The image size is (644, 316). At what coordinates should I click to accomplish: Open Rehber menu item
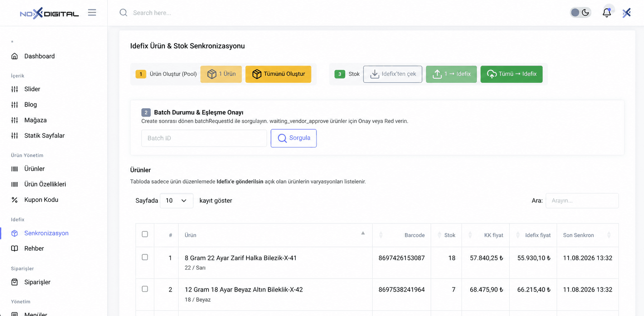pyautogui.click(x=34, y=248)
